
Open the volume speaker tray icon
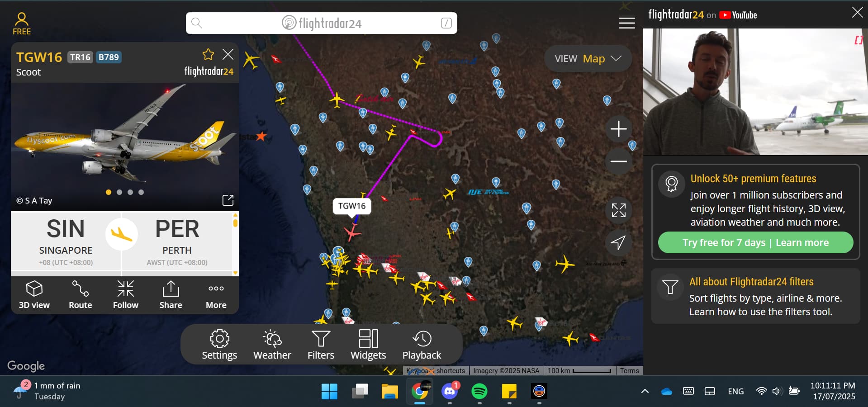[777, 391]
